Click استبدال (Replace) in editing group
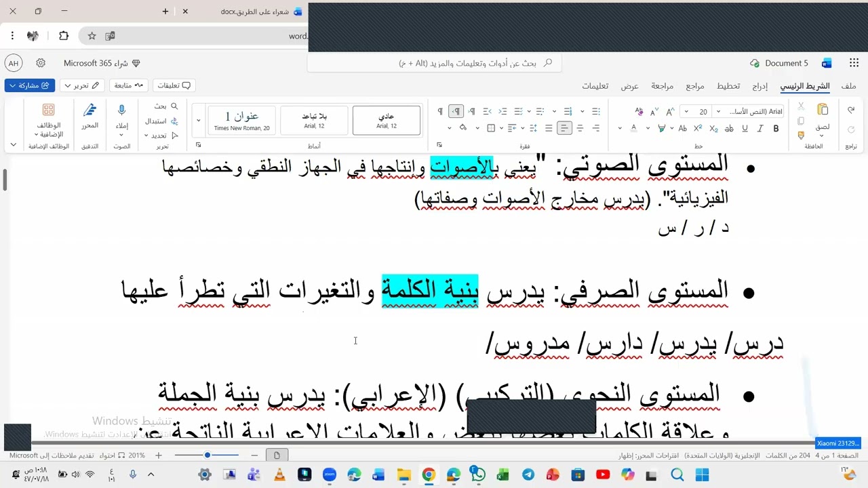Image resolution: width=868 pixels, height=488 pixels. 161,121
